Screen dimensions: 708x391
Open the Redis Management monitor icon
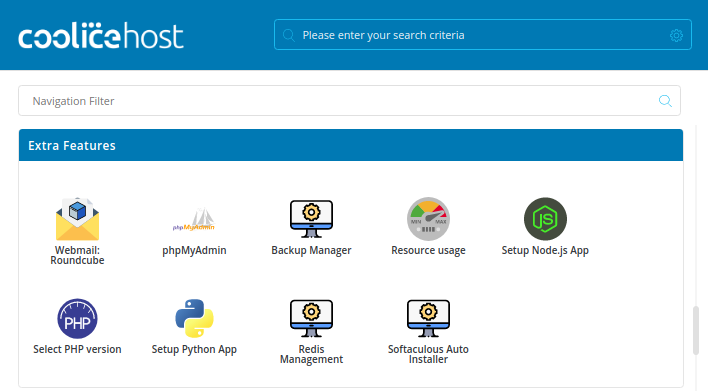coord(311,318)
